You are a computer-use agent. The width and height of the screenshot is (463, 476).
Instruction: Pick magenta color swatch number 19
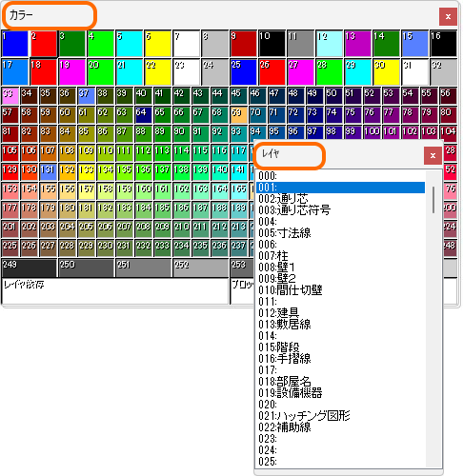[72, 72]
